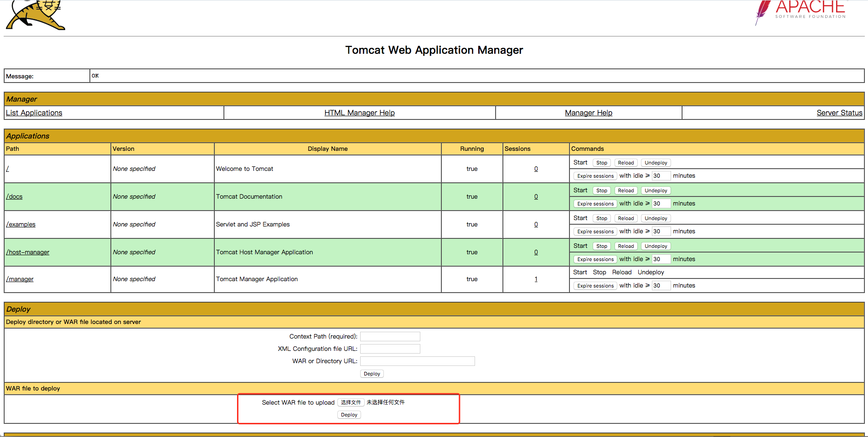Open the /manager application link
This screenshot has height=437, width=868.
[x=20, y=279]
